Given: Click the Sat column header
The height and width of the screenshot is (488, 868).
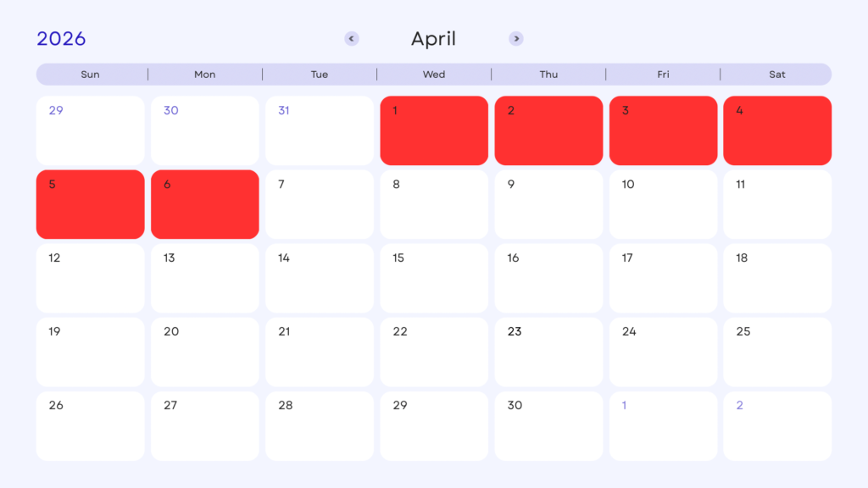Looking at the screenshot, I should (x=777, y=75).
